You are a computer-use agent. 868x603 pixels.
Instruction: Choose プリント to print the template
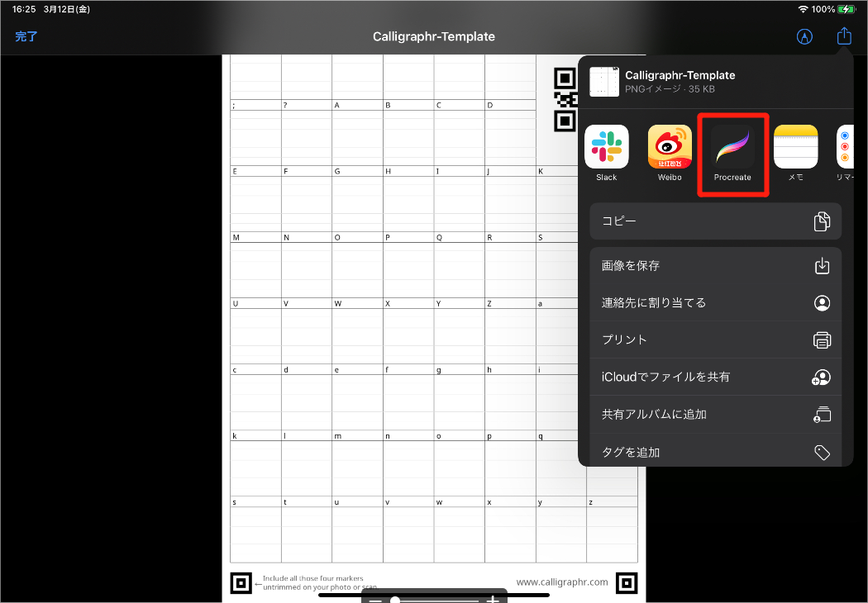click(715, 339)
